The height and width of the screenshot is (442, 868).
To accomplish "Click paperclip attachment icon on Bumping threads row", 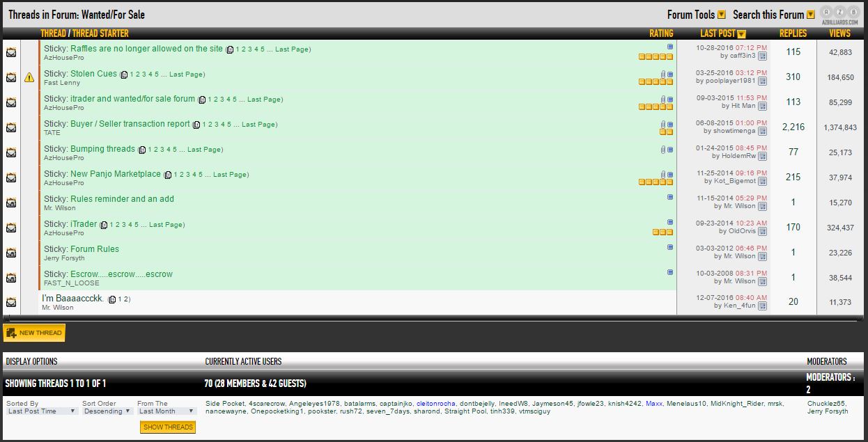I will click(663, 149).
